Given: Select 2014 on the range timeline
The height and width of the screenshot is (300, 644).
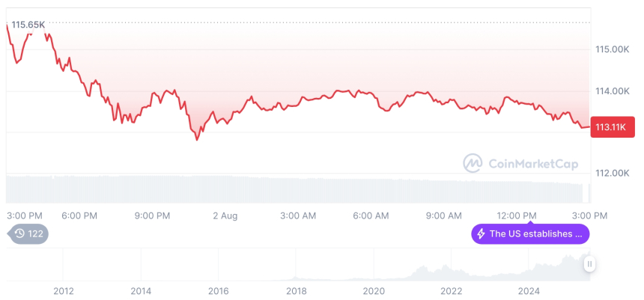Looking at the screenshot, I should [x=141, y=291].
